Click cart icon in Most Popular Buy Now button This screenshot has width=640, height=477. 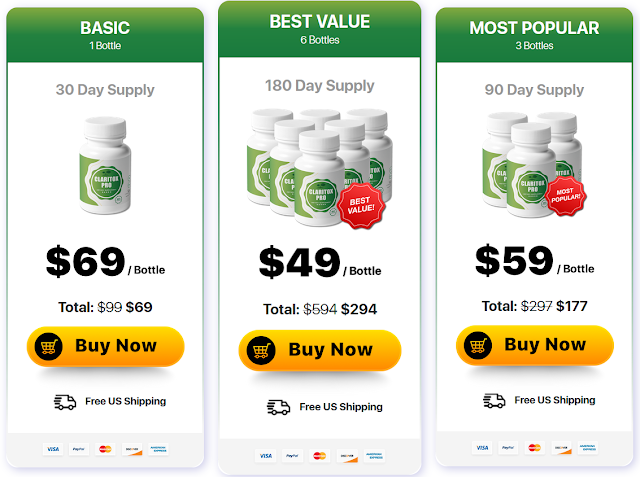(x=478, y=345)
